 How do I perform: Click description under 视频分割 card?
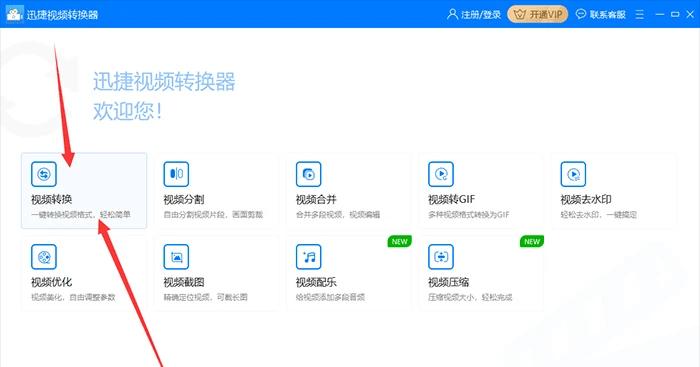click(x=213, y=215)
